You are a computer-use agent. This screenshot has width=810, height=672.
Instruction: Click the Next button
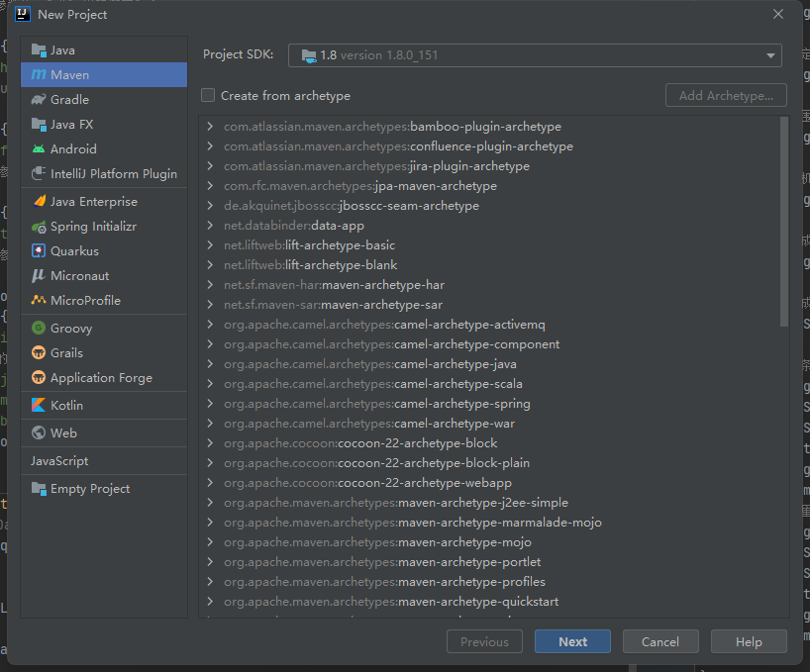click(x=572, y=642)
